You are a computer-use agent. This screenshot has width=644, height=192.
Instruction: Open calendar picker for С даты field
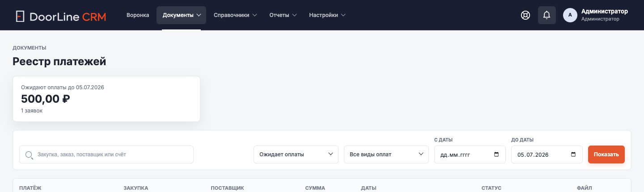tap(496, 154)
